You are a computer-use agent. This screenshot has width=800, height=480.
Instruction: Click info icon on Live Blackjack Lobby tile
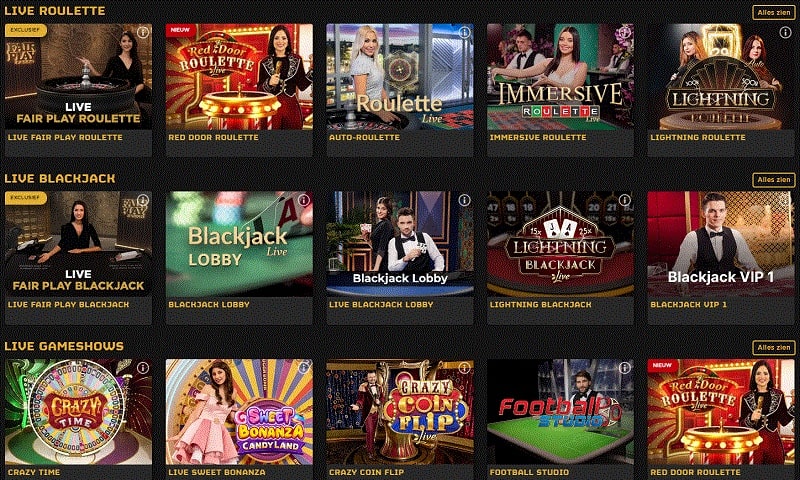(x=464, y=200)
